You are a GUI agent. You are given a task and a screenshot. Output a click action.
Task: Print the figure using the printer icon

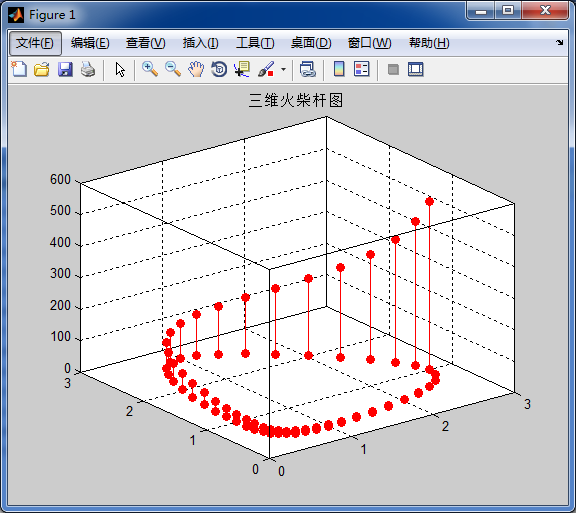point(88,69)
